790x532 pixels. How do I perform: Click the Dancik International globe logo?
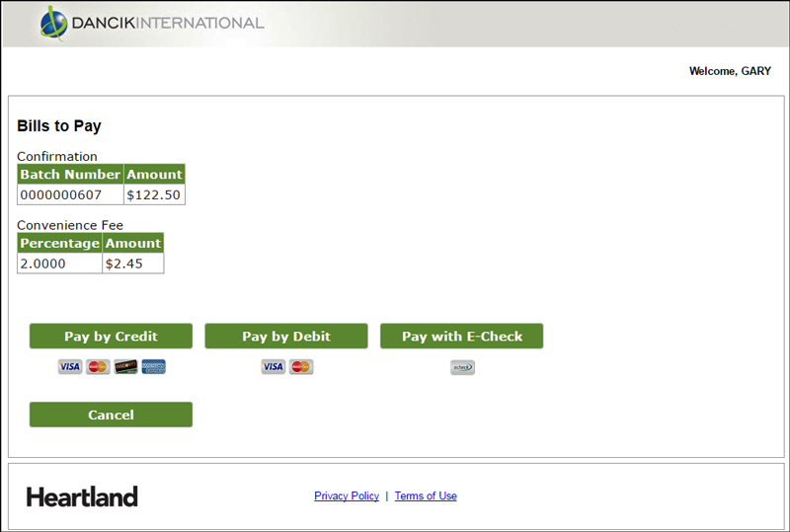point(53,23)
